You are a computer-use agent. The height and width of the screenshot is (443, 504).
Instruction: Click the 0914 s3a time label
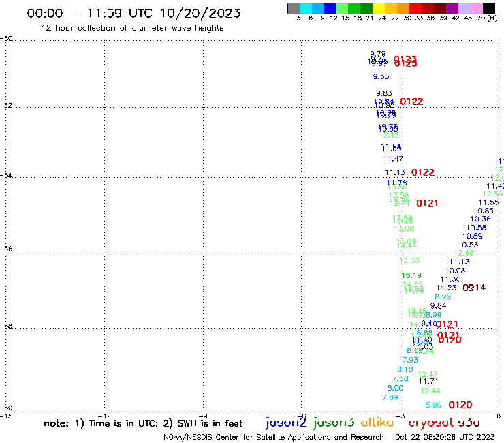(474, 288)
